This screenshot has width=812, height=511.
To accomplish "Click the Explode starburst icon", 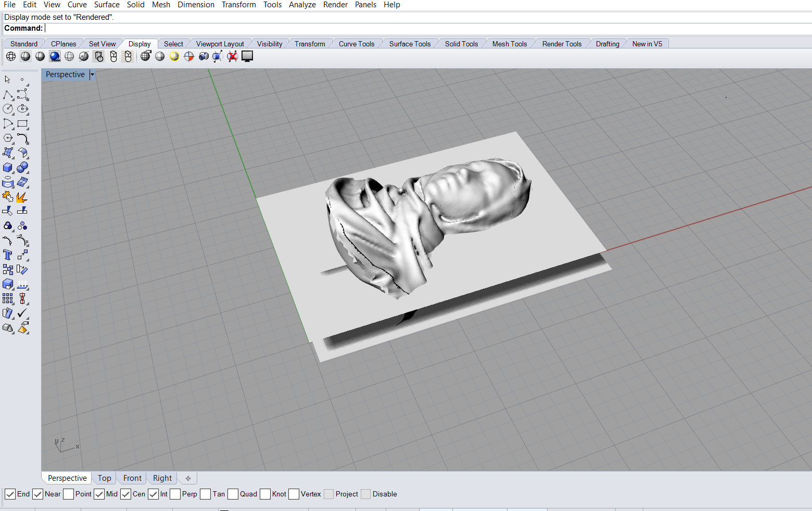I will click(22, 196).
